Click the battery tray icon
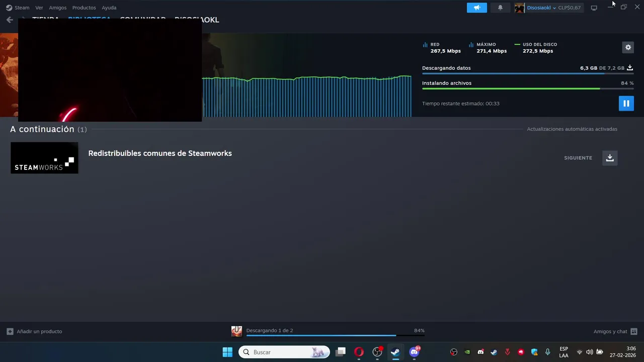 [600, 352]
